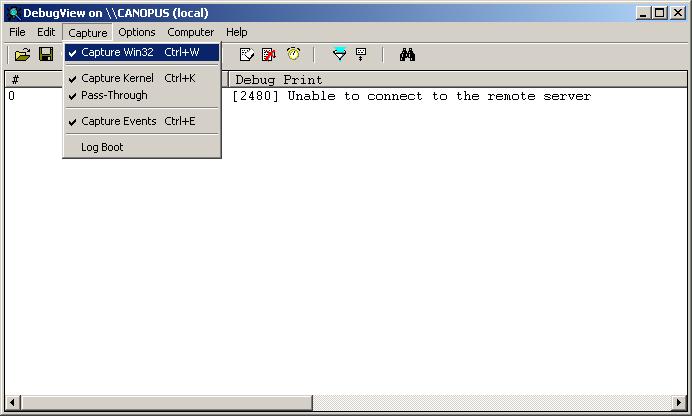Close the DebugView window

pyautogui.click(x=677, y=13)
